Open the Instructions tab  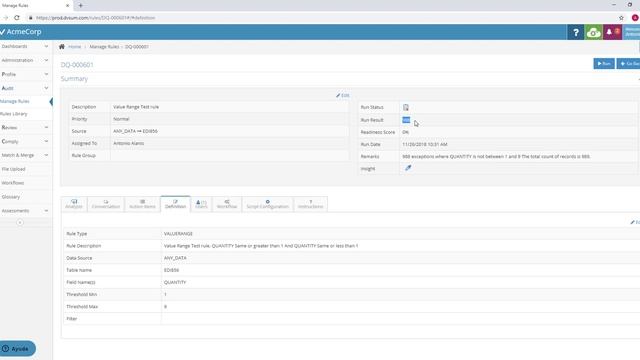point(310,204)
